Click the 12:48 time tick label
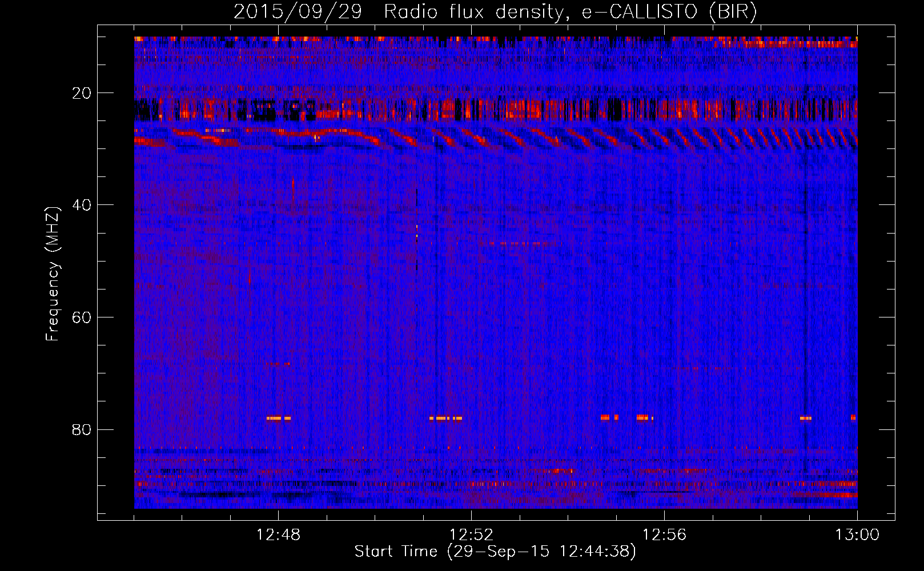 (278, 535)
